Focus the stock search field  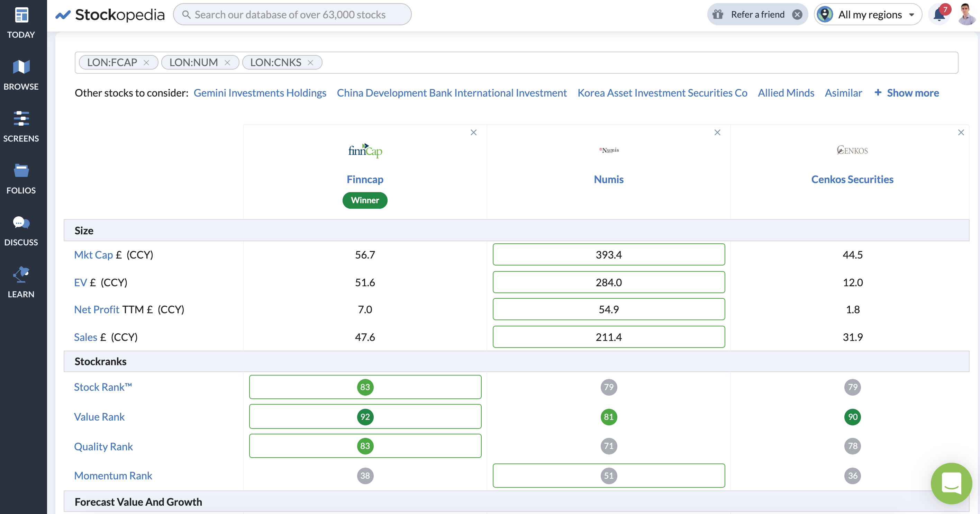coord(292,15)
